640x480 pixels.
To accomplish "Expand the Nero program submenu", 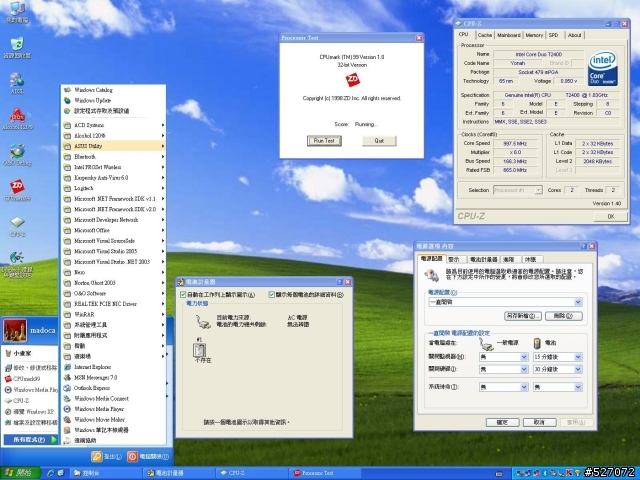I will [114, 272].
